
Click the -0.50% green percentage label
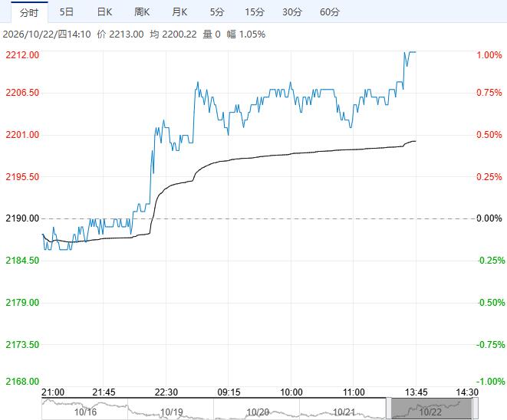(492, 303)
